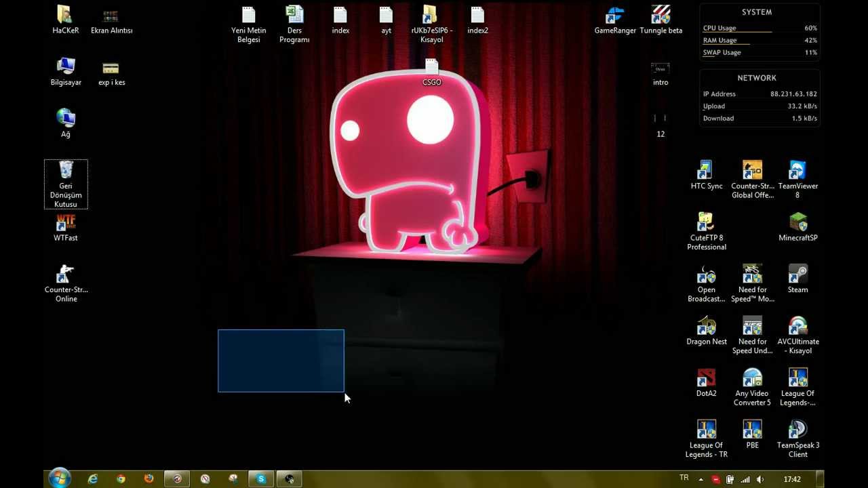The width and height of the screenshot is (868, 488).
Task: Open the HaCKeR folder icon
Action: coord(66,20)
